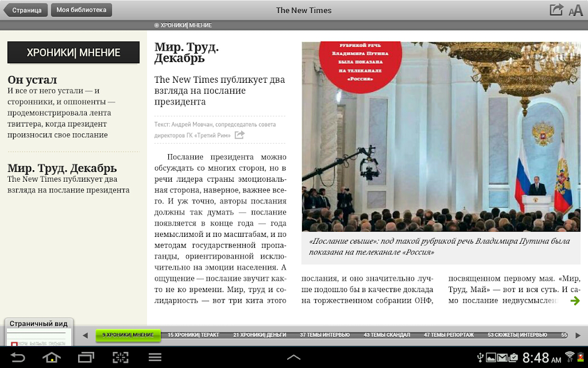Tap the presidential address photo
588x368 pixels.
pyautogui.click(x=441, y=136)
